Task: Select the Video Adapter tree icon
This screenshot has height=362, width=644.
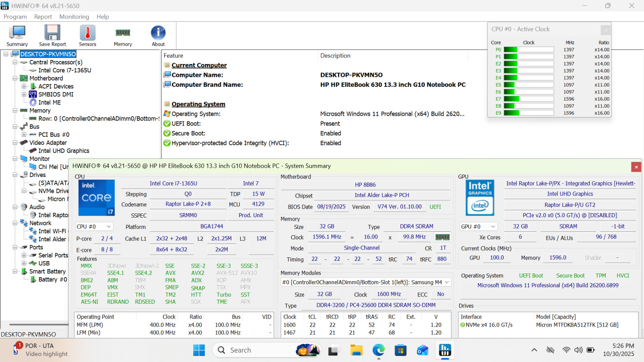Action: tap(24, 143)
